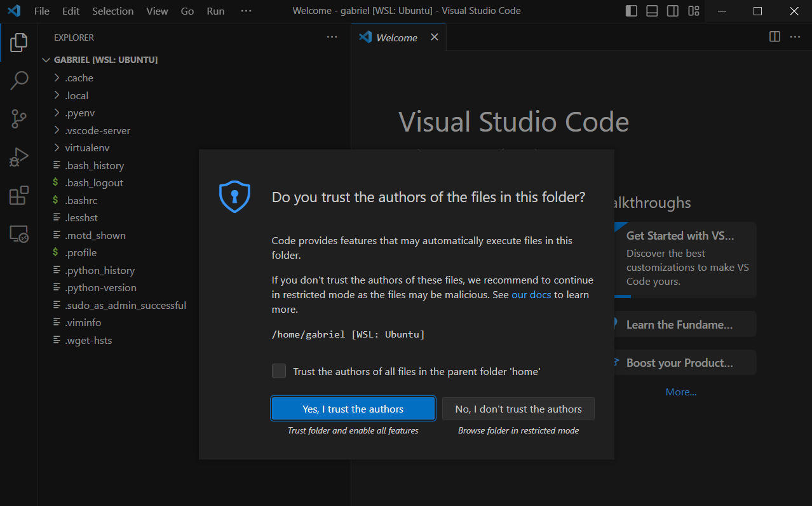Open the Extensions view
812x506 pixels.
pos(18,195)
